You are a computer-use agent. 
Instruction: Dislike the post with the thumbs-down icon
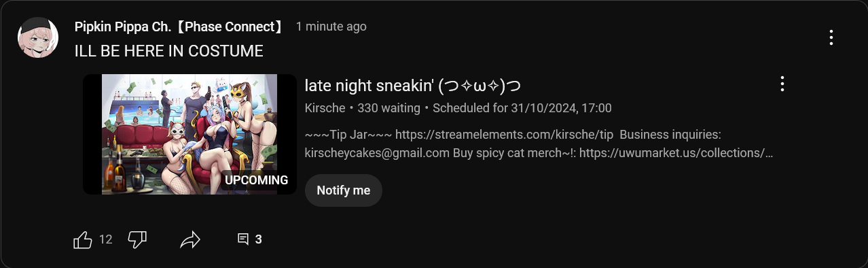tap(137, 239)
